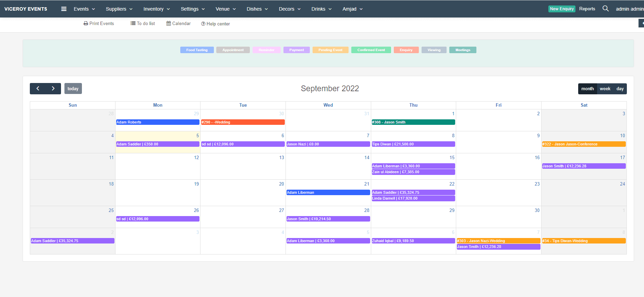
Task: Switch calendar to week view
Action: coord(605,88)
